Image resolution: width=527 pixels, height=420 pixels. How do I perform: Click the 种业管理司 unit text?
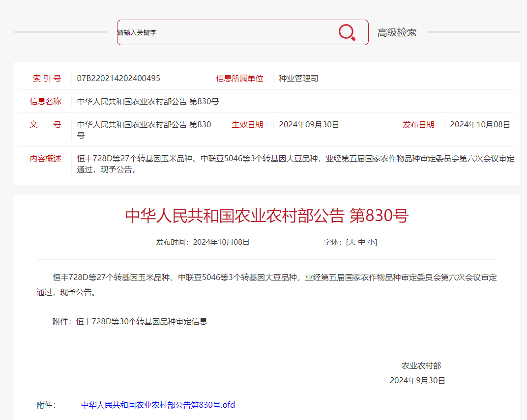(298, 78)
